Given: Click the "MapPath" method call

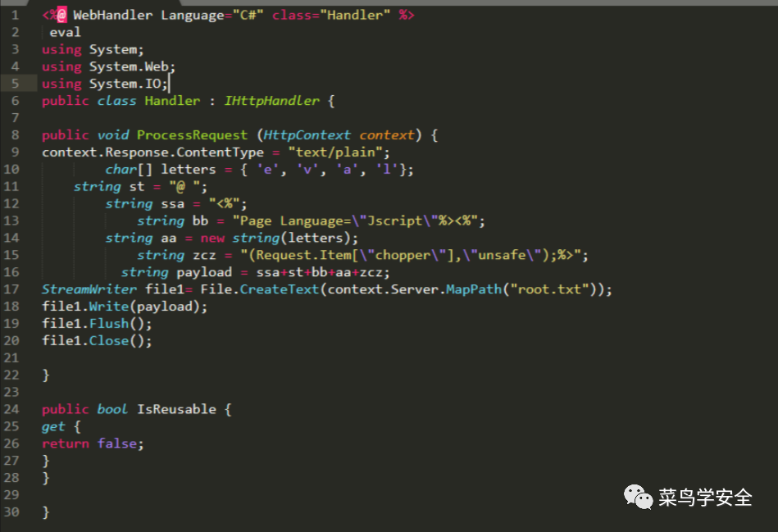Looking at the screenshot, I should click(x=474, y=289).
